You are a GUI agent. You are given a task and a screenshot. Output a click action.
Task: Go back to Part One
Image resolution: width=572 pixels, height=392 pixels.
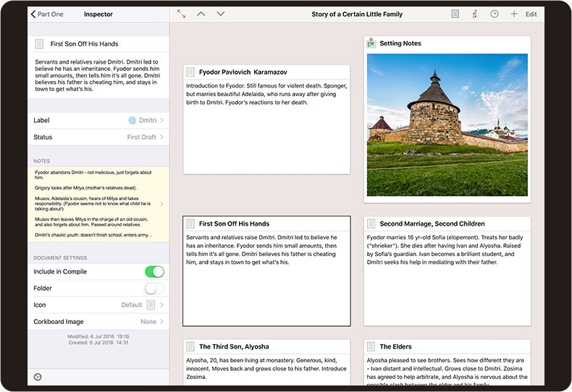point(47,14)
